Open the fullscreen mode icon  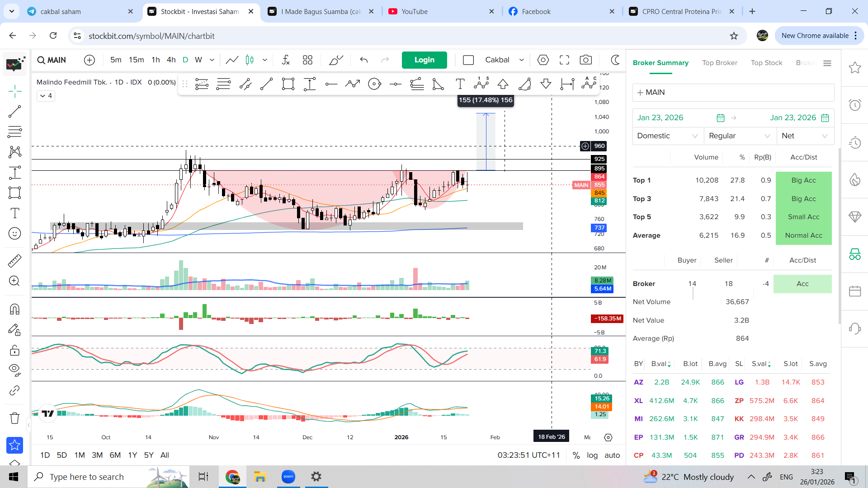(564, 60)
